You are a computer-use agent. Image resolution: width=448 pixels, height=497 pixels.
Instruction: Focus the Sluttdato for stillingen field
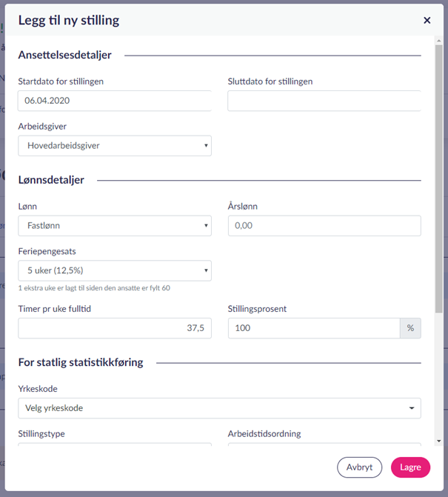[x=324, y=101]
